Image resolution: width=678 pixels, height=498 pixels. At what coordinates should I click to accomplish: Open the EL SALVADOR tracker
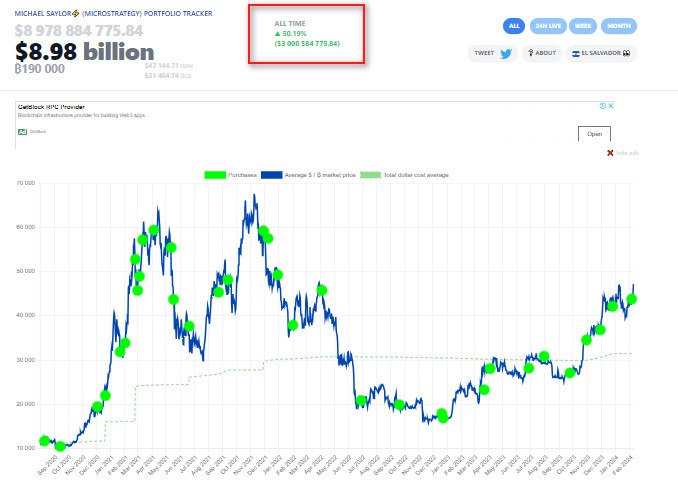[x=601, y=53]
